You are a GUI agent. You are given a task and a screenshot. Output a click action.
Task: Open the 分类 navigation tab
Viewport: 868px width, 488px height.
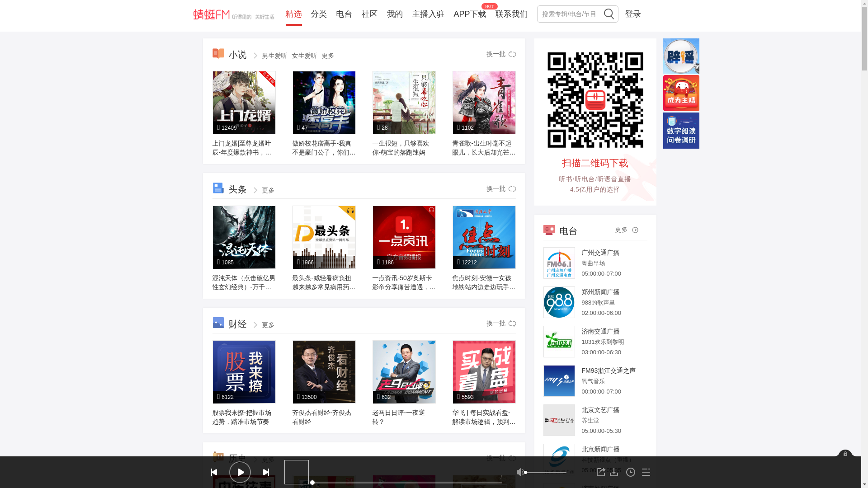(x=319, y=14)
